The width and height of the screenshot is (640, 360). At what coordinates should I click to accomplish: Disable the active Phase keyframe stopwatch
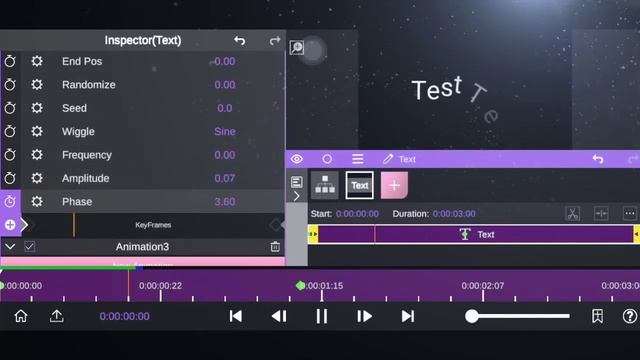tap(10, 201)
